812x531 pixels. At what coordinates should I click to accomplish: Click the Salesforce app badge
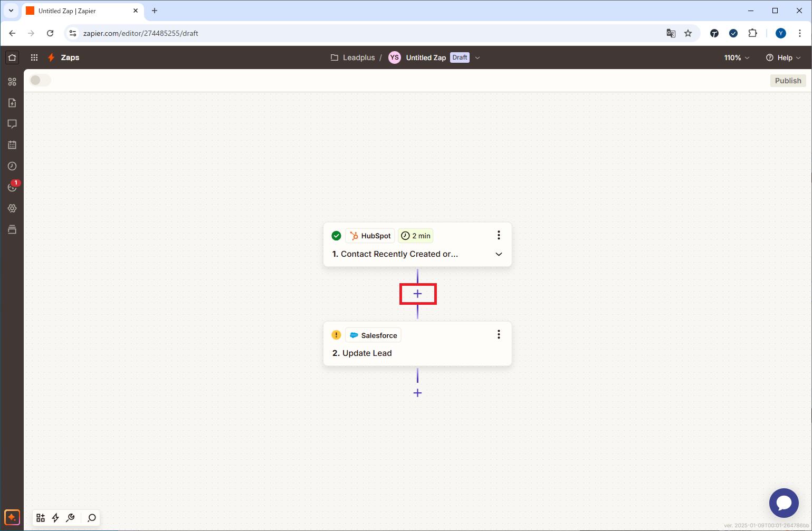pos(373,335)
